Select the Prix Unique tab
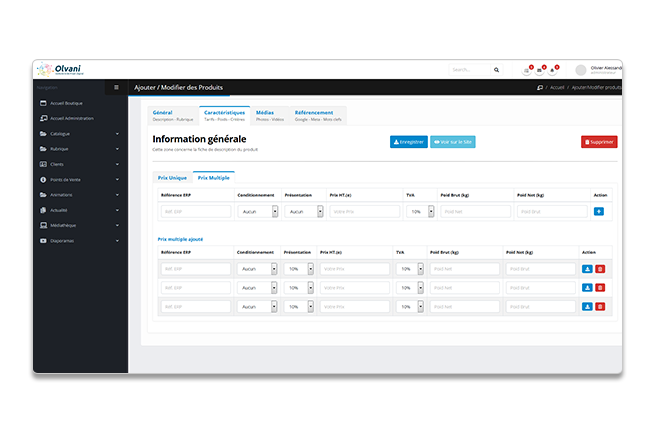The height and width of the screenshot is (434, 658). [172, 178]
